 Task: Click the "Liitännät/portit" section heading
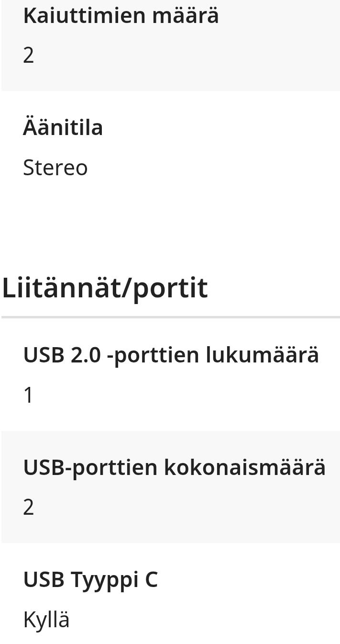tap(105, 287)
